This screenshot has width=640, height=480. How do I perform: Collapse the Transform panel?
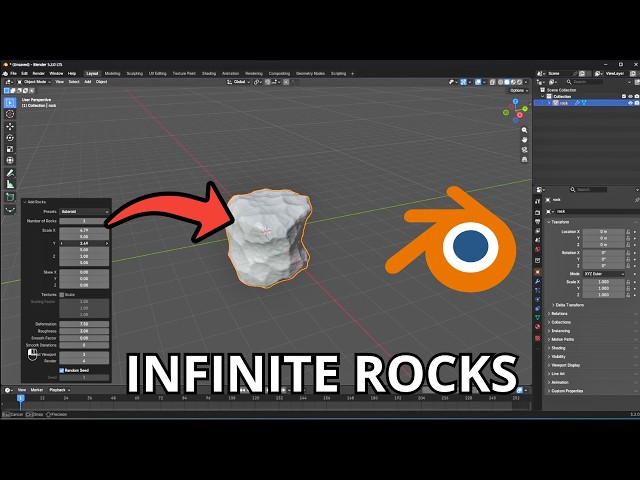pos(560,222)
